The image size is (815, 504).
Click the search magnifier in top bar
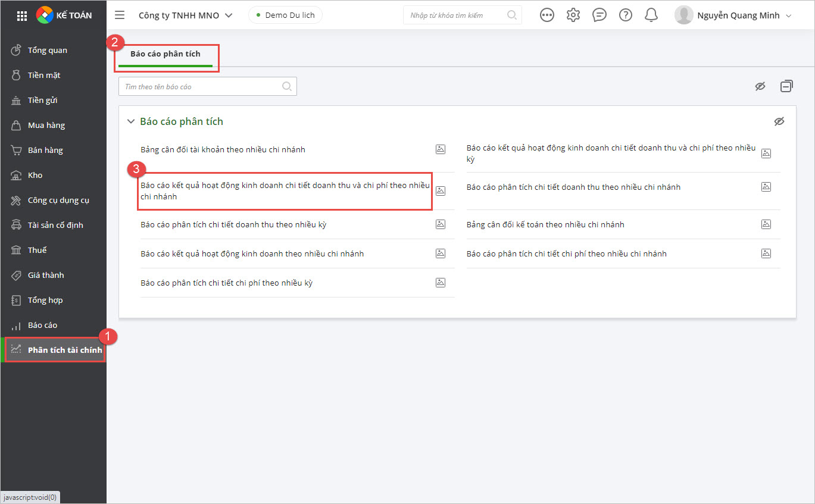(x=512, y=15)
